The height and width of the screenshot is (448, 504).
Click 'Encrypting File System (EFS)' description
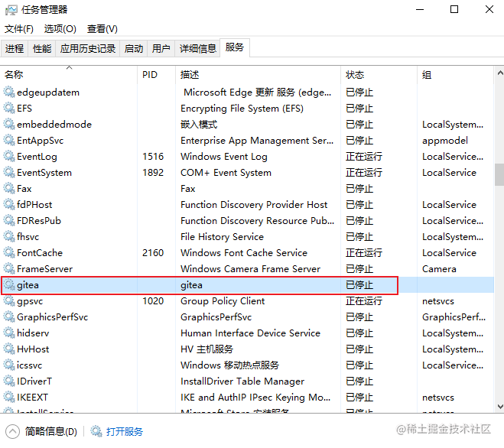click(x=242, y=109)
